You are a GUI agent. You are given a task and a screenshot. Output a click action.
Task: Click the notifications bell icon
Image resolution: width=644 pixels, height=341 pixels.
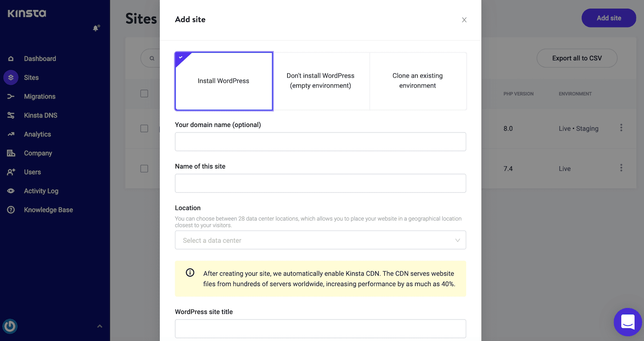tap(96, 28)
